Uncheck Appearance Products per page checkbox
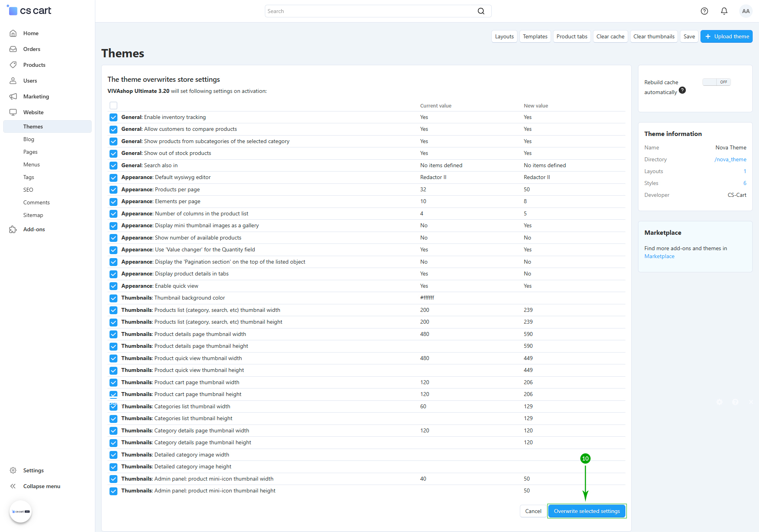This screenshot has width=759, height=532. pos(113,190)
